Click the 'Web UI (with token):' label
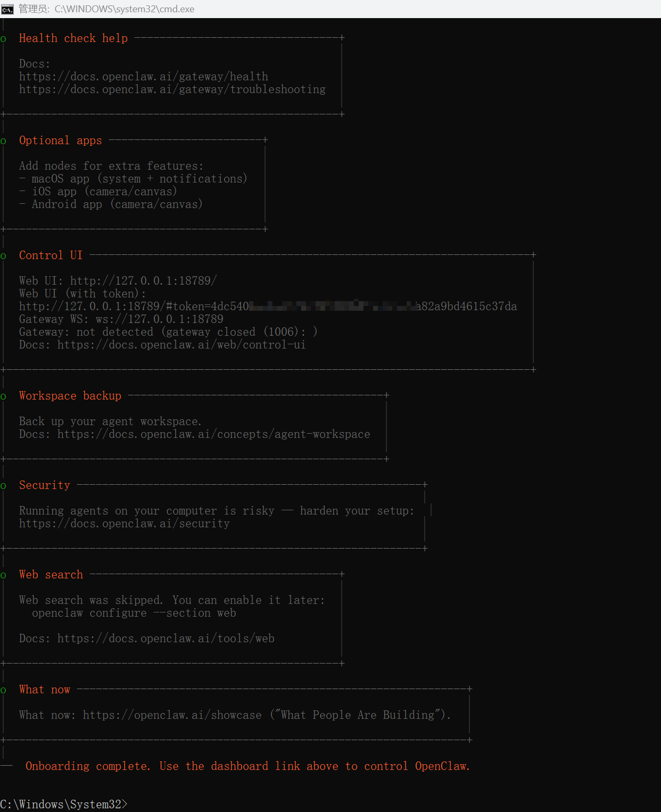Viewport: 661px width, 812px height. [82, 294]
